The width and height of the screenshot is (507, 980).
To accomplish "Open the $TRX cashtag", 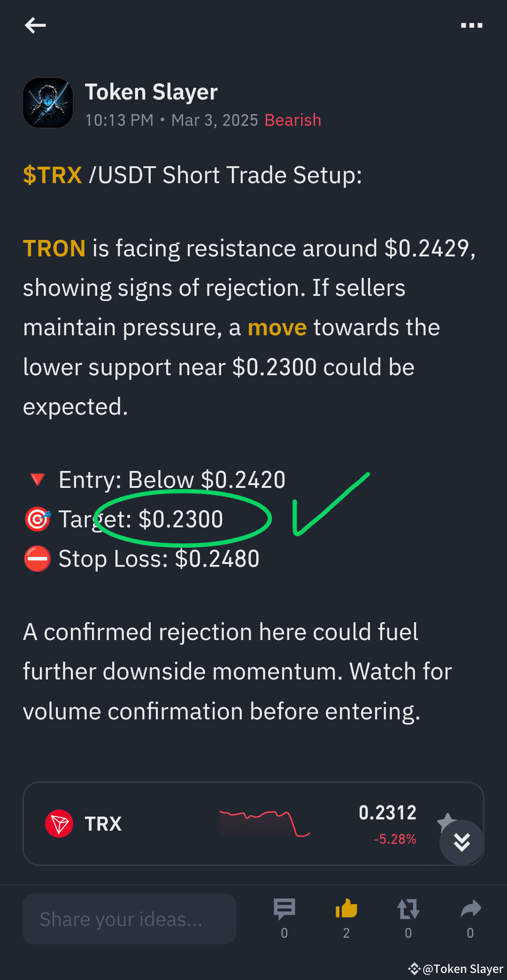I will (52, 175).
